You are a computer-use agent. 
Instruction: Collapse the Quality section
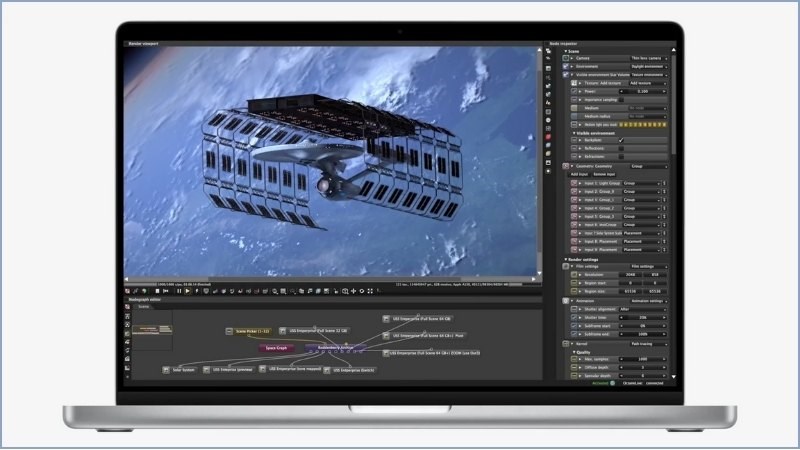click(x=574, y=352)
